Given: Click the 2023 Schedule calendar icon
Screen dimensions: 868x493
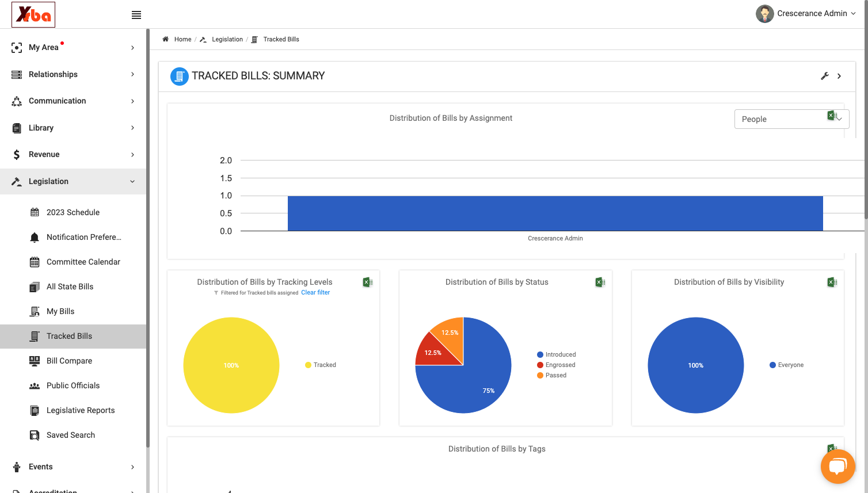Looking at the screenshot, I should (x=35, y=212).
